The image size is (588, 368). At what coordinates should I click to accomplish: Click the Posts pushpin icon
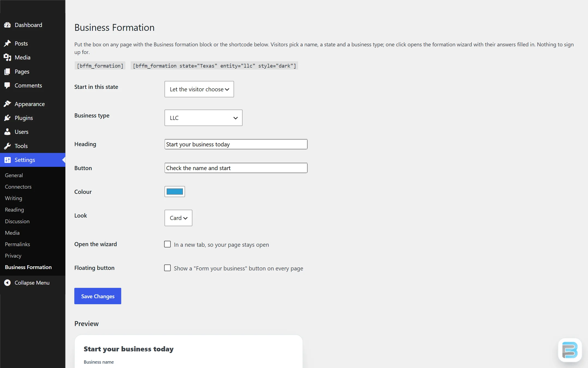[7, 43]
